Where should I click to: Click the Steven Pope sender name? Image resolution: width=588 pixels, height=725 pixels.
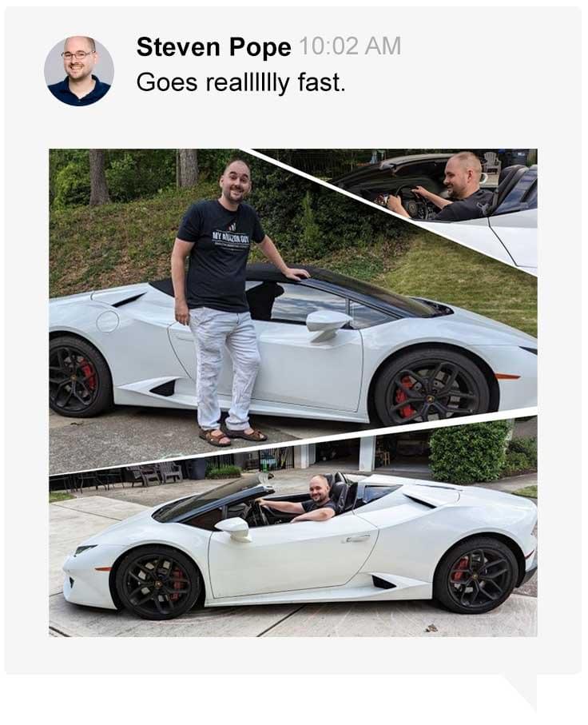click(213, 47)
